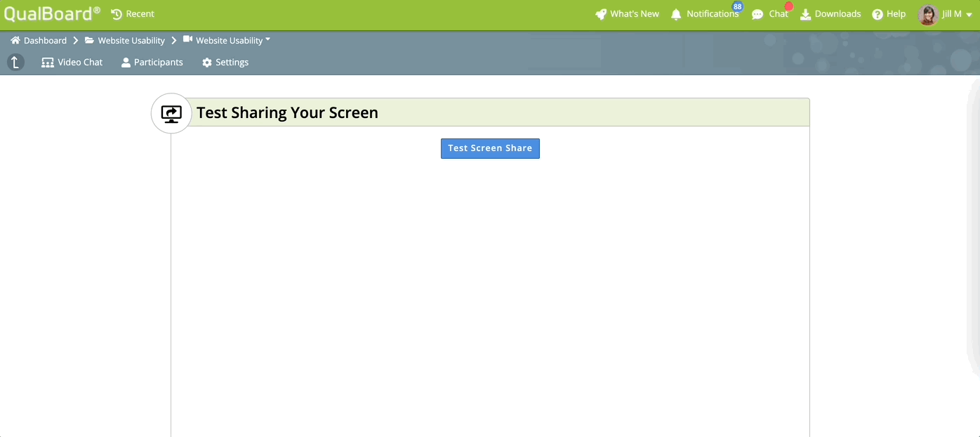
Task: Open the Chat menu label
Action: 779,14
